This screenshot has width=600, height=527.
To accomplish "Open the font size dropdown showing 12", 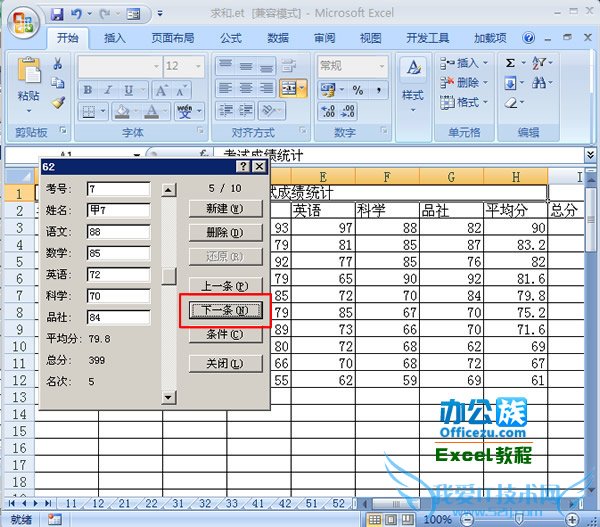I will click(x=198, y=66).
